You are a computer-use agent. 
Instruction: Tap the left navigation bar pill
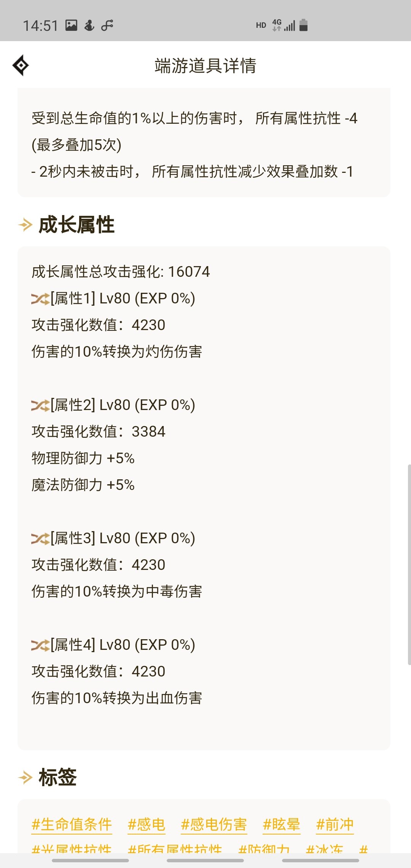point(90,860)
